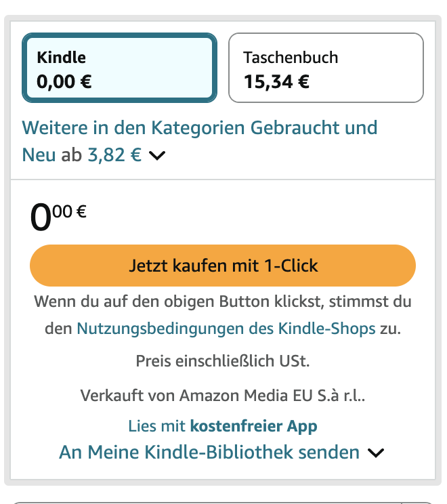The height and width of the screenshot is (504, 447).
Task: Click the "Wenn du auf den obigen Button" text
Action: pyautogui.click(x=223, y=301)
